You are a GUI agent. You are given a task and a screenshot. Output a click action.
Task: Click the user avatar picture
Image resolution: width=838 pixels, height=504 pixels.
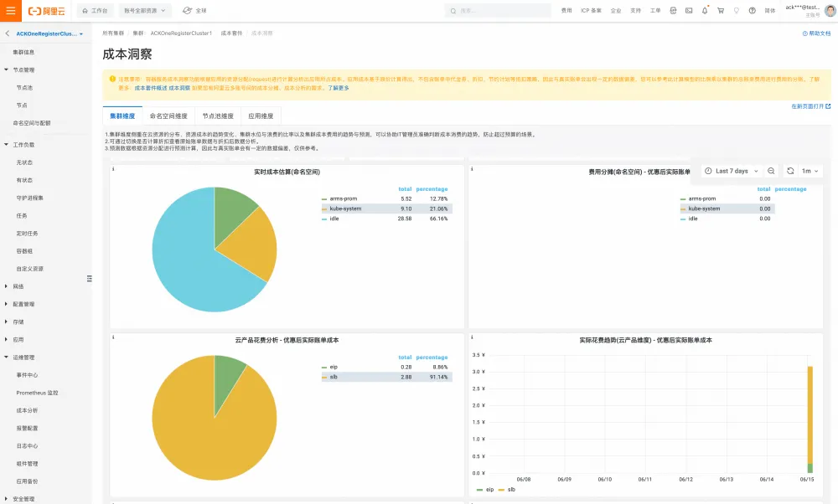[830, 11]
